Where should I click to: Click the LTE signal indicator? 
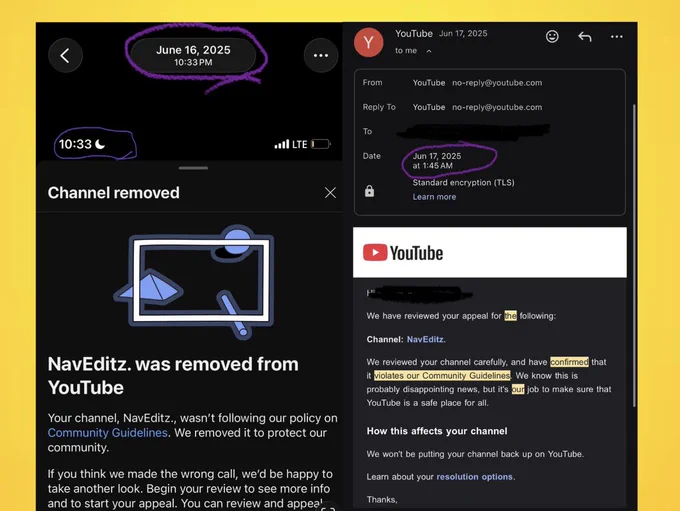coord(291,144)
